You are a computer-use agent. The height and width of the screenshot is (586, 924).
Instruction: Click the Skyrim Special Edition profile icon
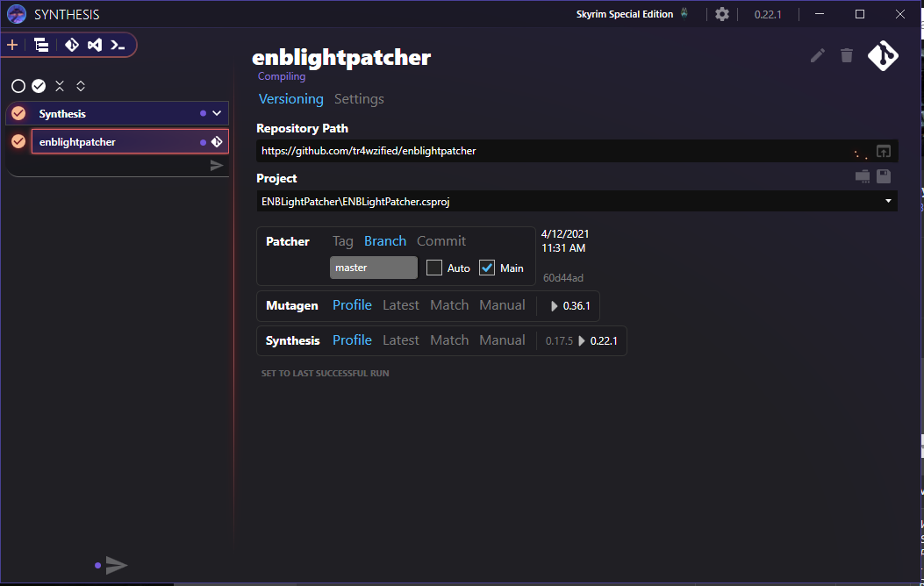click(684, 13)
